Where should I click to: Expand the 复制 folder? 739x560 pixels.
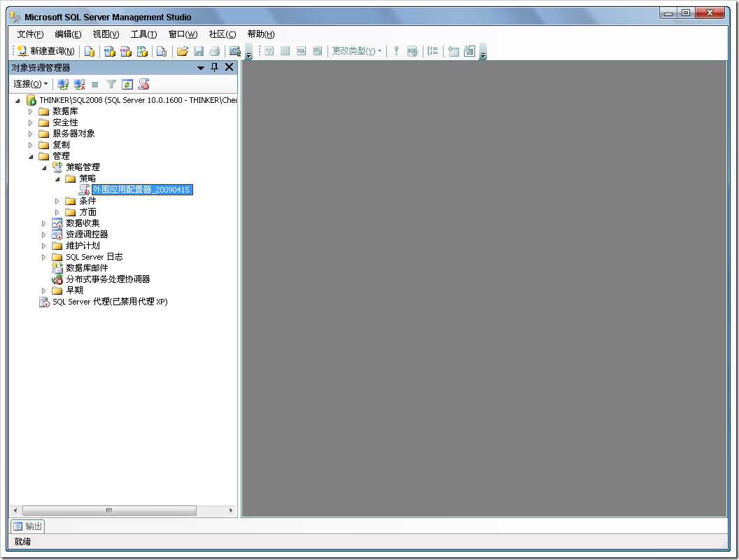[31, 145]
